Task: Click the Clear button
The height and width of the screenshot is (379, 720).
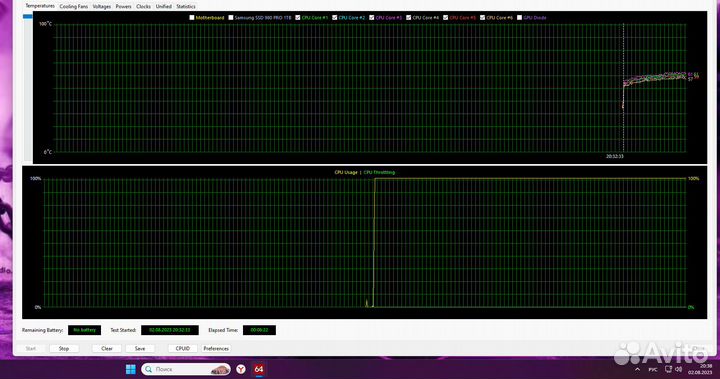Action: tap(107, 349)
